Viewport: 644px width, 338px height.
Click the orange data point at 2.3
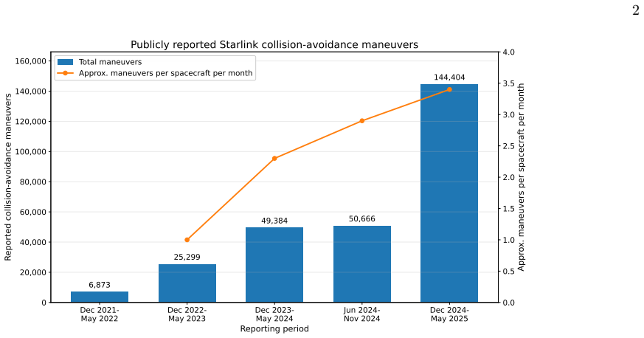[274, 159]
